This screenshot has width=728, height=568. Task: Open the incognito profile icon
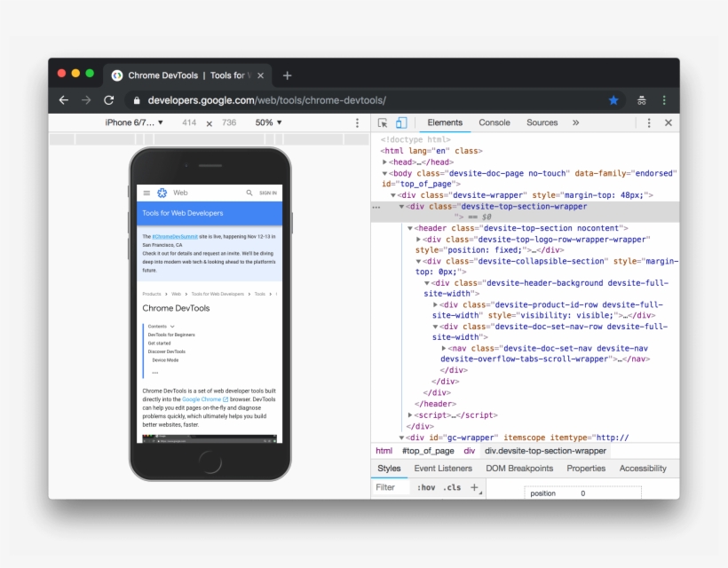tap(642, 100)
